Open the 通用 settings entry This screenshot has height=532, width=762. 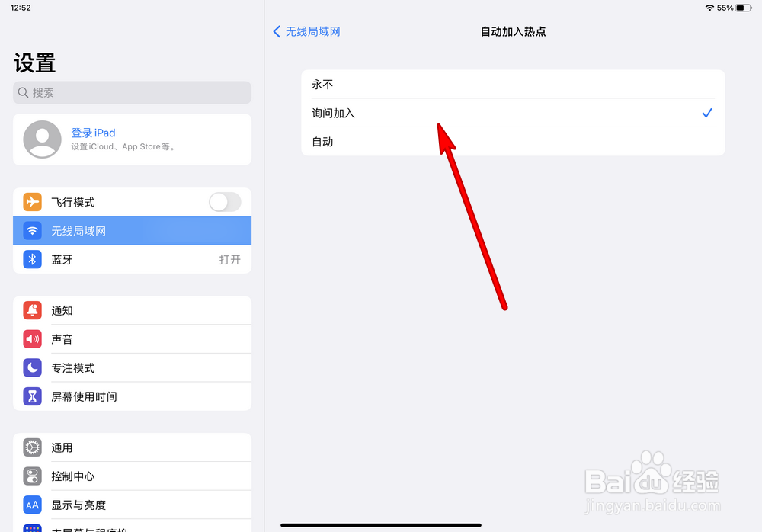[132, 447]
